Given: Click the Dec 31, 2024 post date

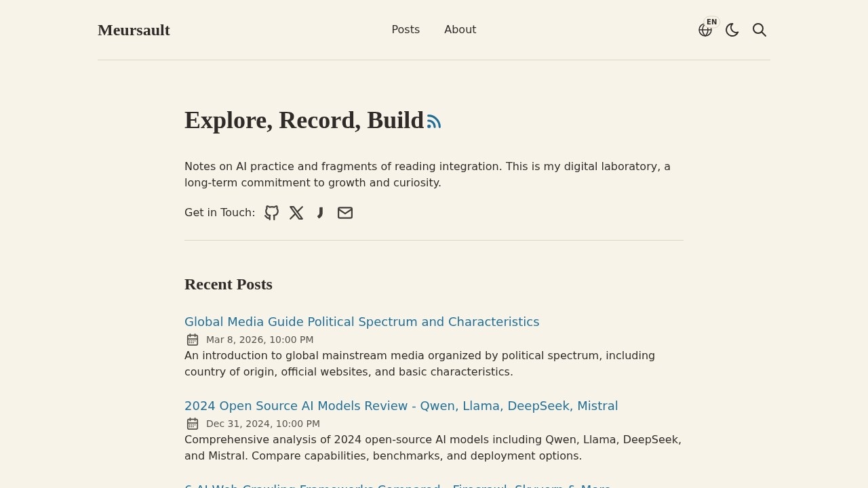Looking at the screenshot, I should (262, 424).
